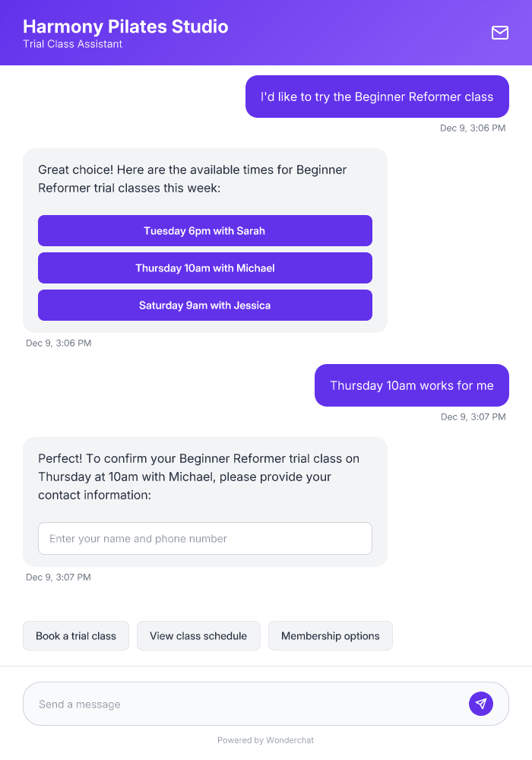Click the Harmony Pilates Studio title
The image size is (532, 760).
(125, 27)
